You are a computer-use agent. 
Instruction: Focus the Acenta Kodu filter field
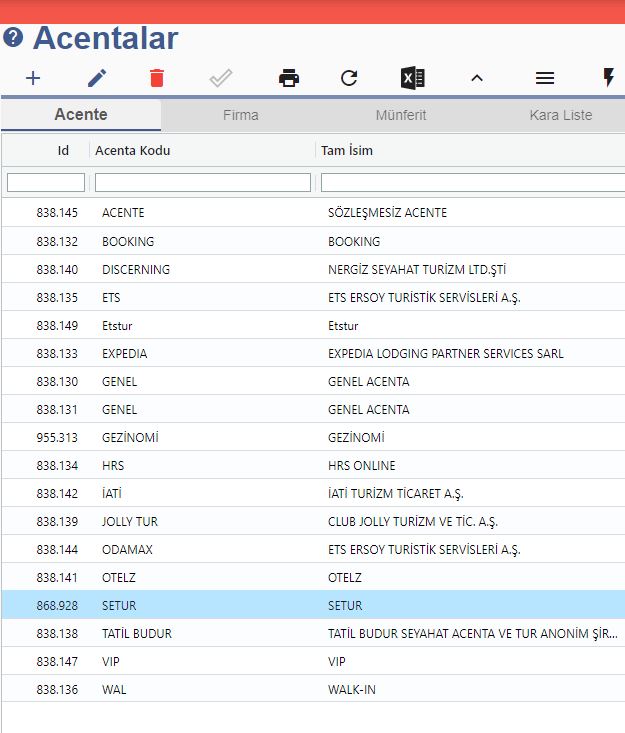[x=203, y=182]
